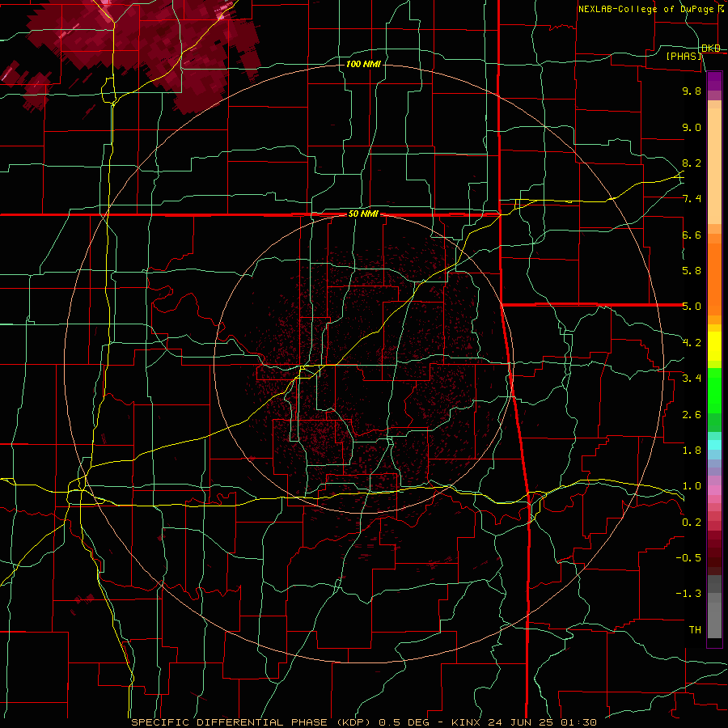Click the 5.8 legend tick label

click(x=692, y=271)
